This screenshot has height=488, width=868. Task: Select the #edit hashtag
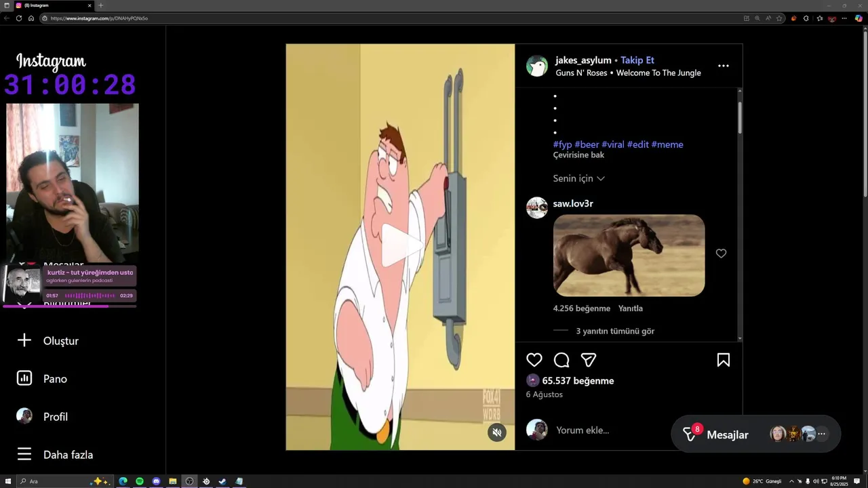[x=638, y=144]
